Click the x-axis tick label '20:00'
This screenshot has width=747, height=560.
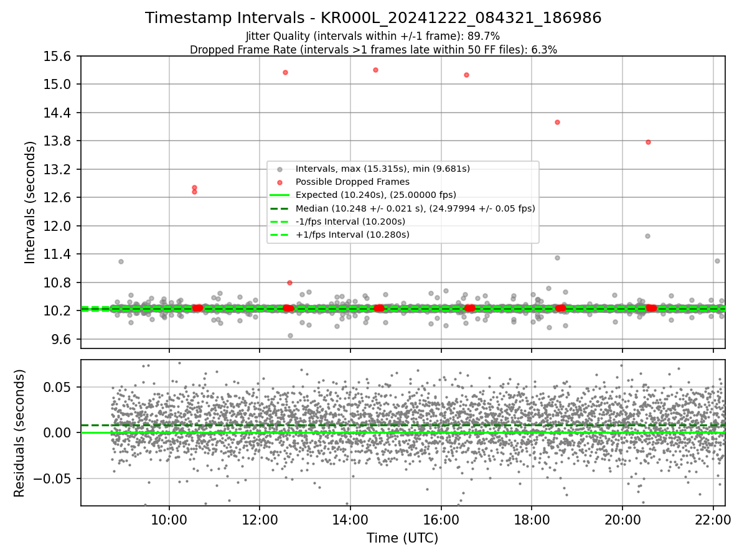tap(622, 520)
